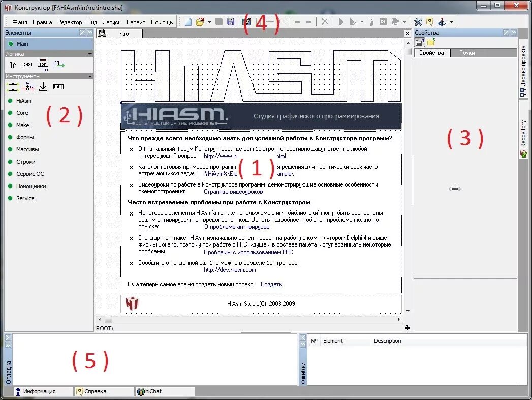Open the Вид menu

(92, 22)
